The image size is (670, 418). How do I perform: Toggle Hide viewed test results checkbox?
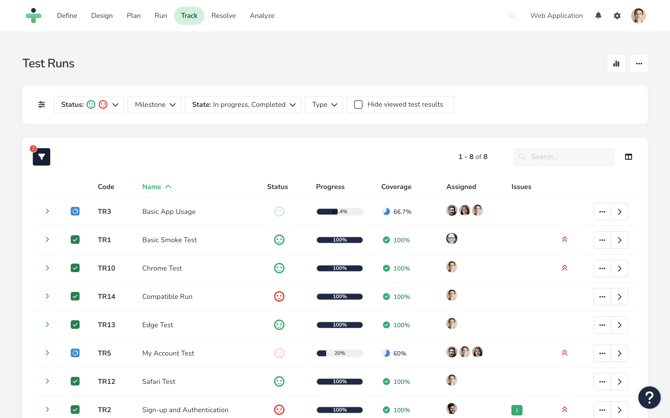pos(358,105)
